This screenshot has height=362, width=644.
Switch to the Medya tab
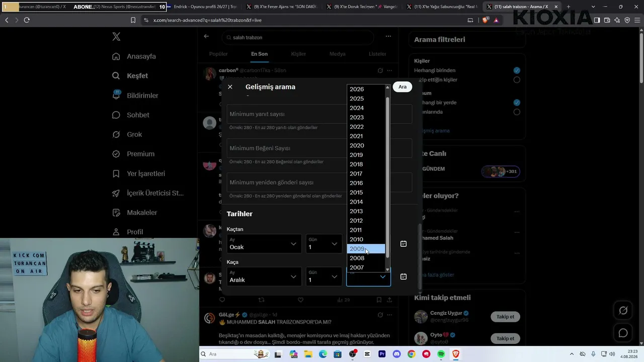(338, 54)
